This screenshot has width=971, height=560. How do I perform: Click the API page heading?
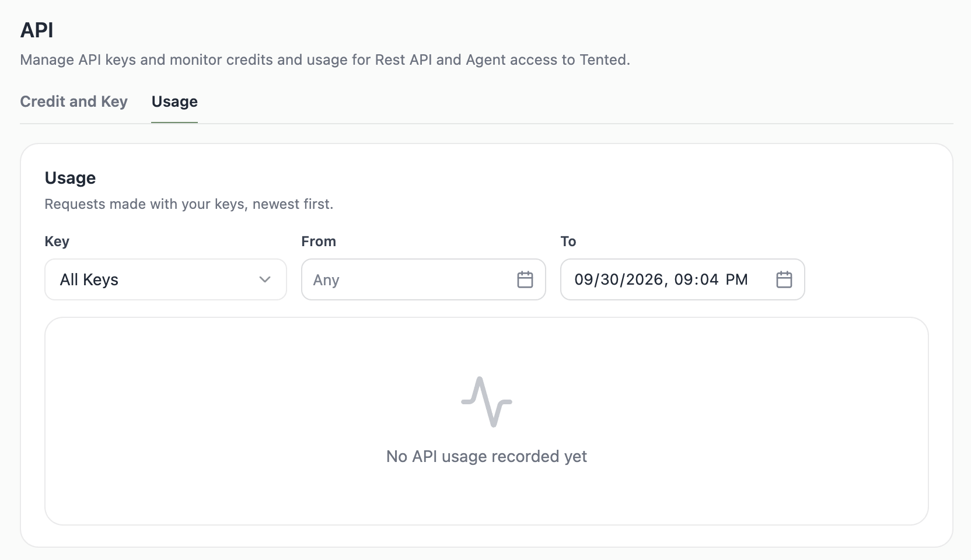37,30
